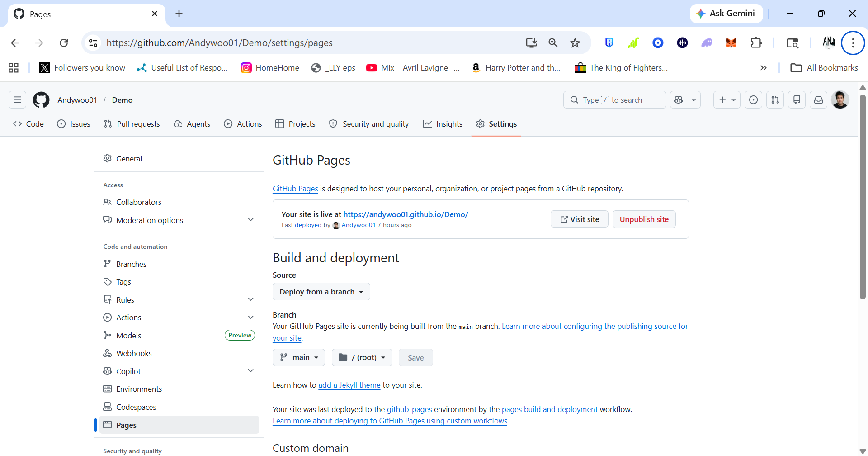The width and height of the screenshot is (868, 456).
Task: Switch to the Issues tab
Action: [74, 124]
